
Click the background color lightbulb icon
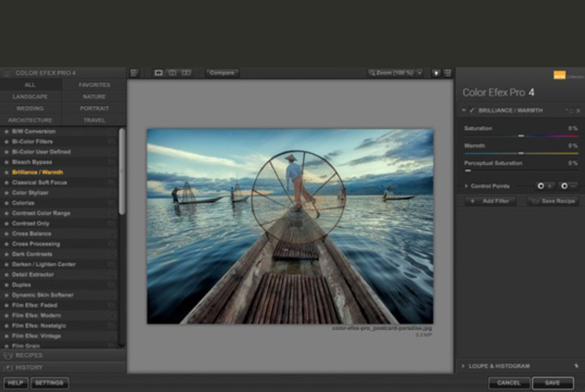[435, 72]
